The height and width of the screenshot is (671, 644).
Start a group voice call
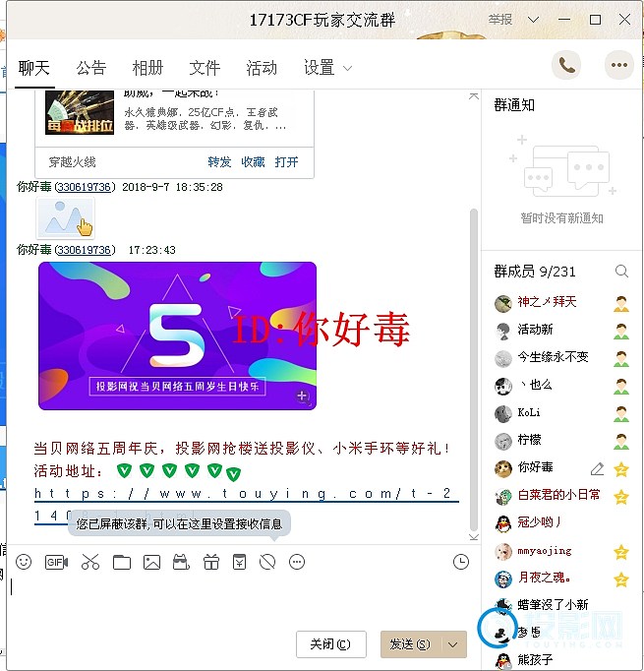click(x=566, y=65)
